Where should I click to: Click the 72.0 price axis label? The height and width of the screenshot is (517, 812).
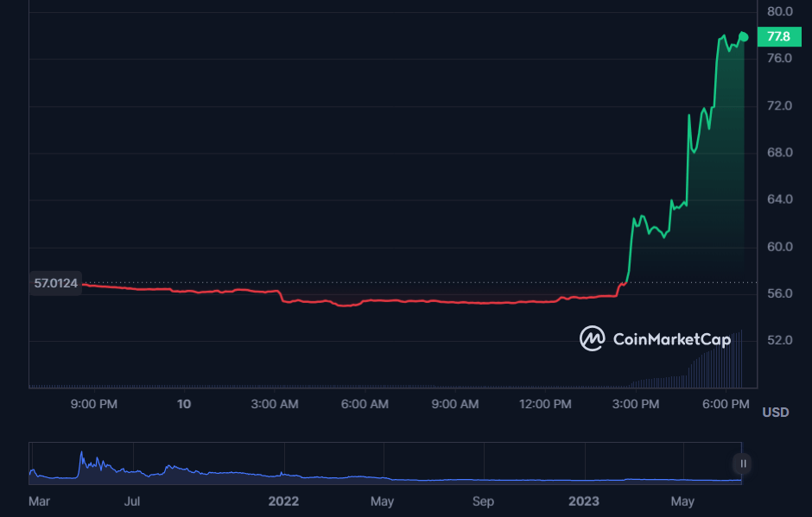tap(780, 105)
